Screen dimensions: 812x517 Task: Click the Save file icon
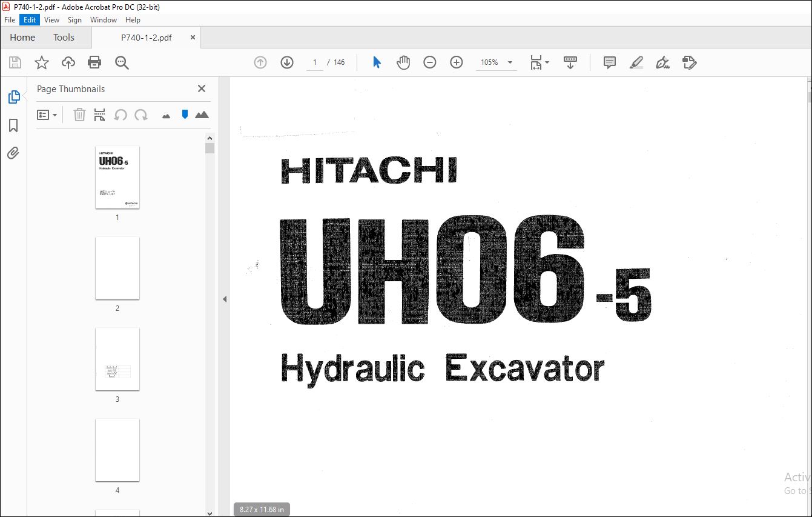coord(15,62)
